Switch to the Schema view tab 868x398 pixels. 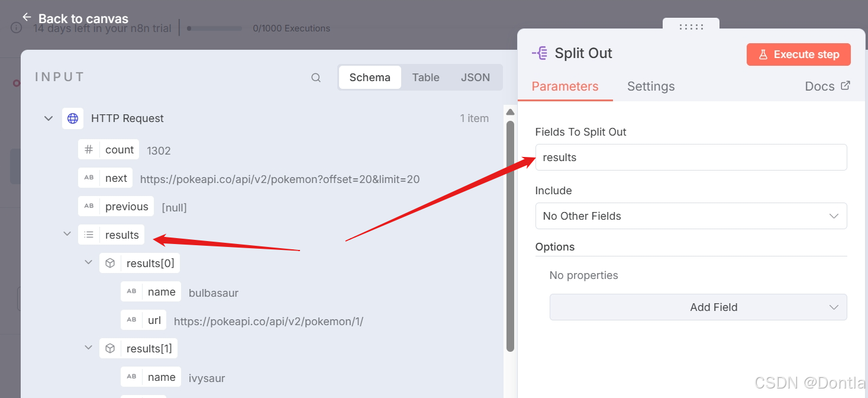[370, 78]
